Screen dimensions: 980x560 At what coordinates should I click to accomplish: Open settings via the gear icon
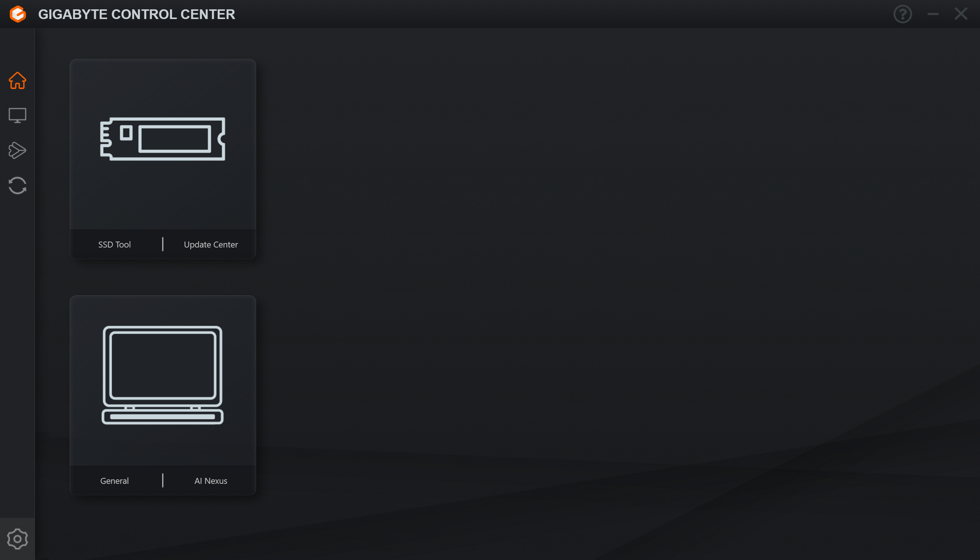17,539
